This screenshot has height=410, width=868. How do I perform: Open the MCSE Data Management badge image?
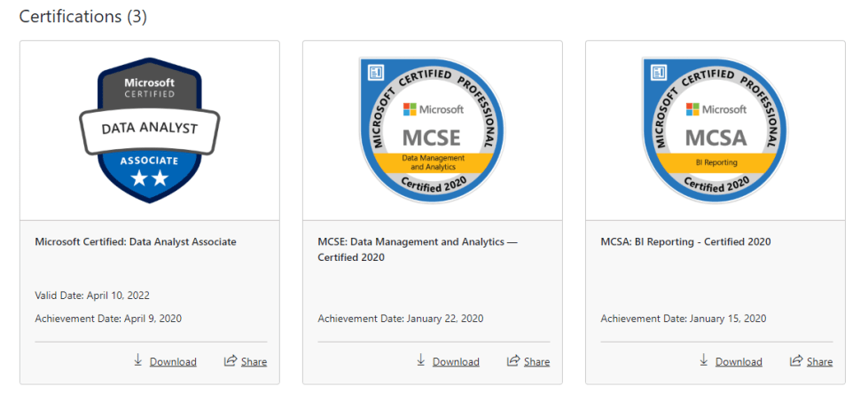[x=432, y=130]
